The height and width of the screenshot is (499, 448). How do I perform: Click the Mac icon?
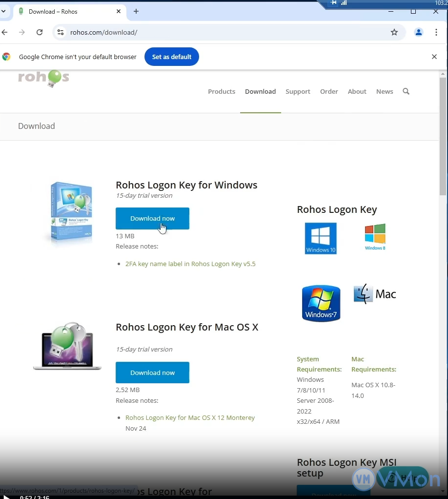click(375, 294)
